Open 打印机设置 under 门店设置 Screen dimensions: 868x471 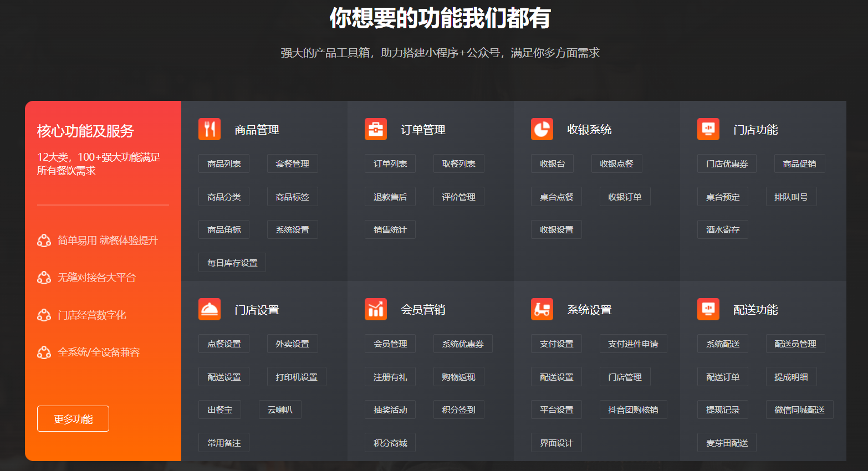pyautogui.click(x=297, y=377)
